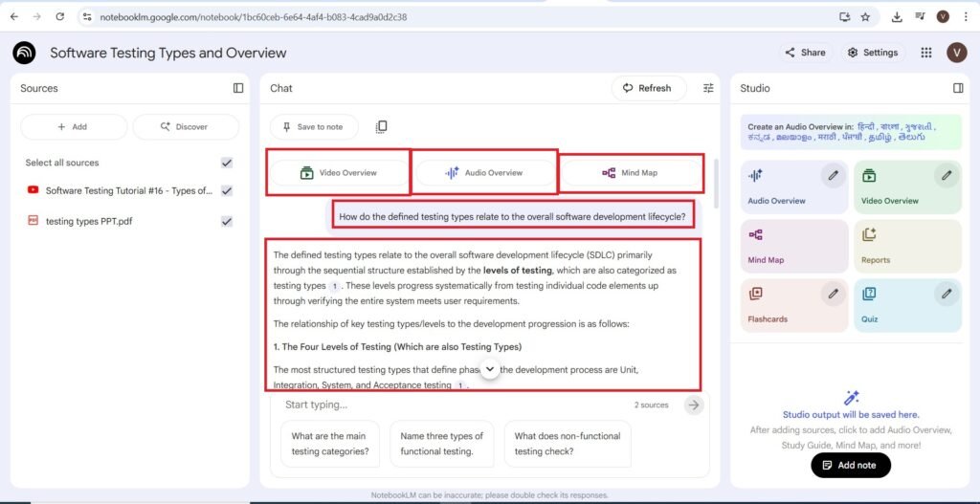980x504 pixels.
Task: Select the Video Overview chip in chat
Action: [x=339, y=173]
